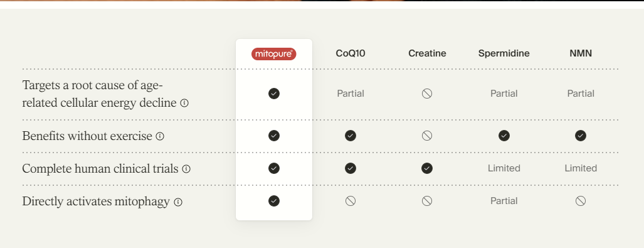Select the Creatine column header
This screenshot has width=644, height=248.
427,53
